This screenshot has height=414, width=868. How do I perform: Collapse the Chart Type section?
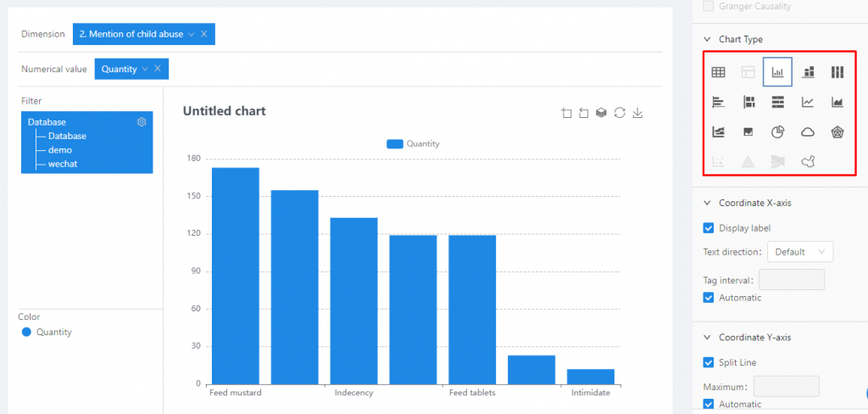[708, 40]
